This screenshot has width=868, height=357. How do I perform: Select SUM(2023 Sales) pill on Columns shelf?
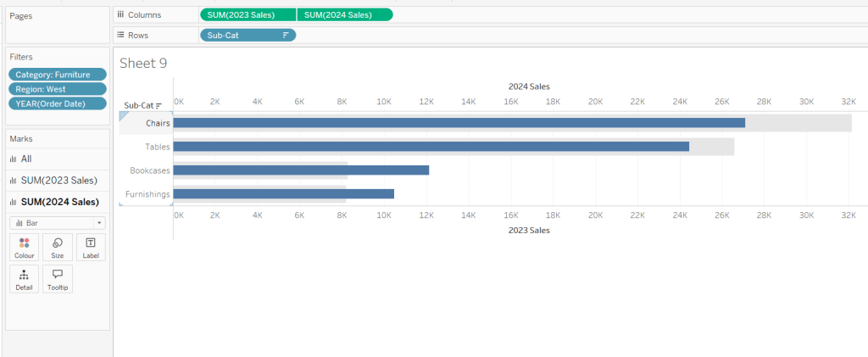248,14
